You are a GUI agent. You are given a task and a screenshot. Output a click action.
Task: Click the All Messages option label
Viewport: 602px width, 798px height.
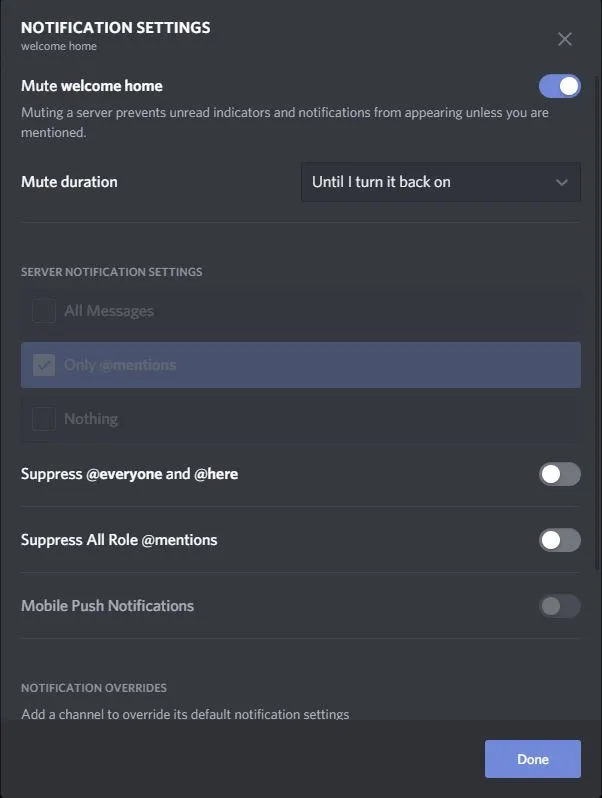(x=109, y=311)
